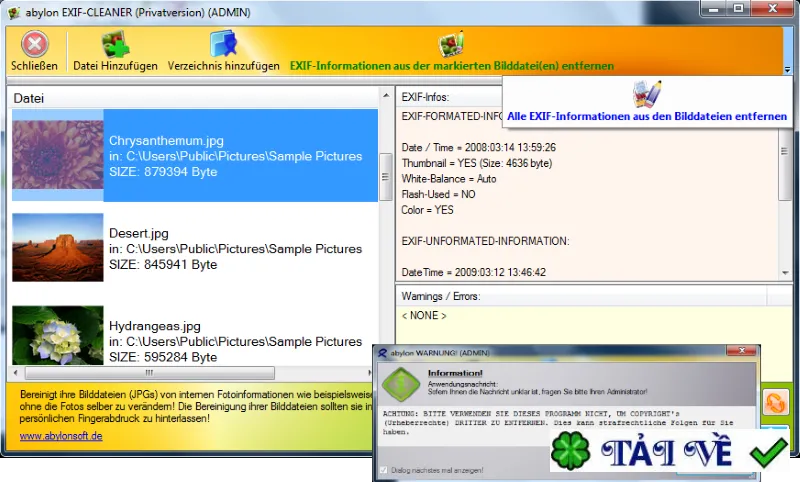
Task: Maximize the abylon EXIF-CLEANER window
Action: (738, 8)
